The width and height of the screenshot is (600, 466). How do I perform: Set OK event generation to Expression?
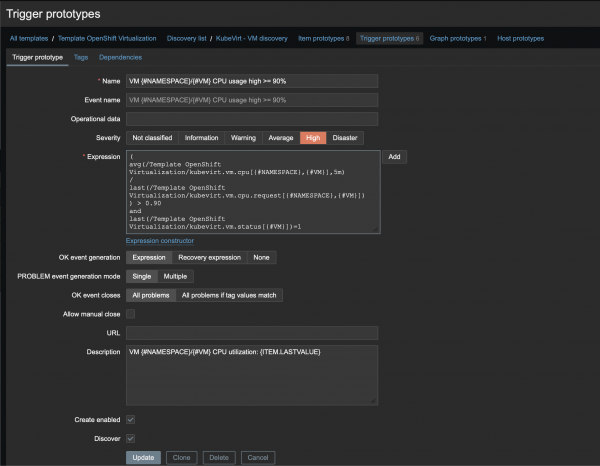point(149,257)
